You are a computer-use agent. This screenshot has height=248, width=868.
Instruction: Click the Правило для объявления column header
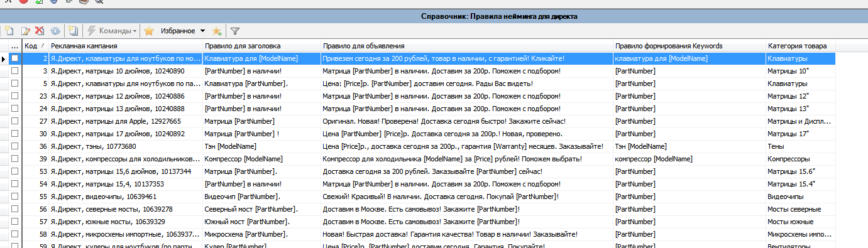click(x=466, y=46)
